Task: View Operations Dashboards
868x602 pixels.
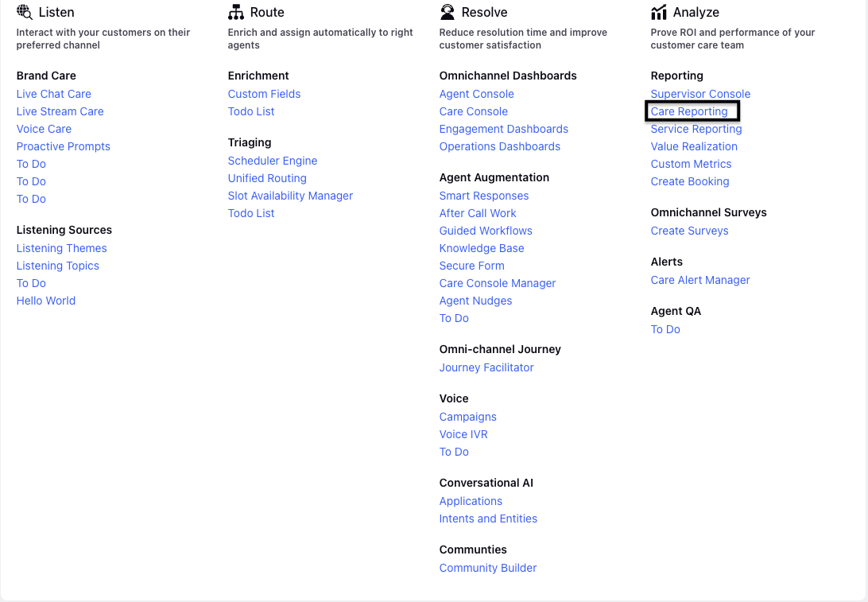Action: (500, 146)
